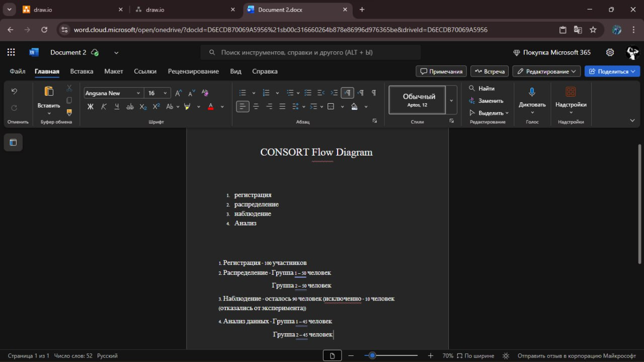Screen dimensions: 644x362
Task: Open the Вставка ribbon tab
Action: point(82,71)
